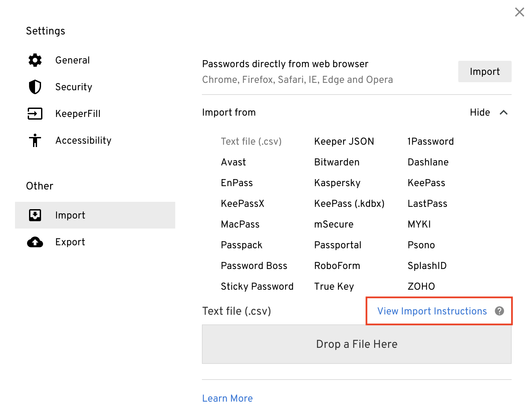Select the Export item under Other
Viewport: 532px width, 419px height.
pyautogui.click(x=95, y=242)
